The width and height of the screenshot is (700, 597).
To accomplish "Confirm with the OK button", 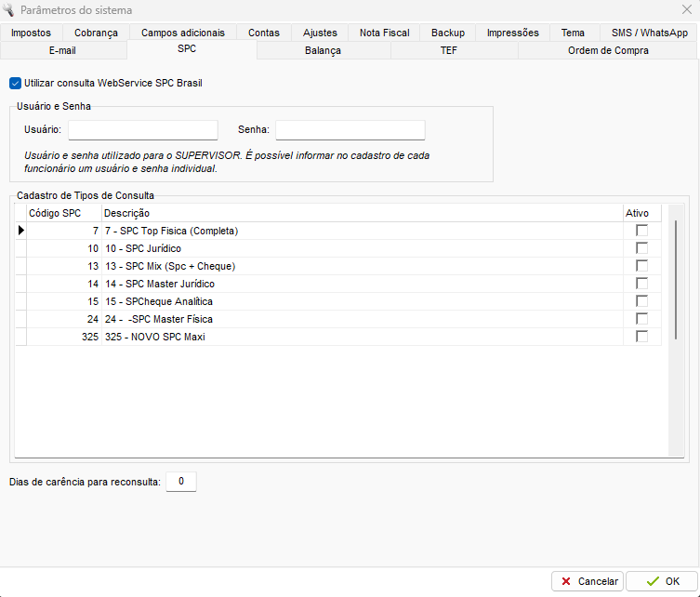I will (x=662, y=581).
